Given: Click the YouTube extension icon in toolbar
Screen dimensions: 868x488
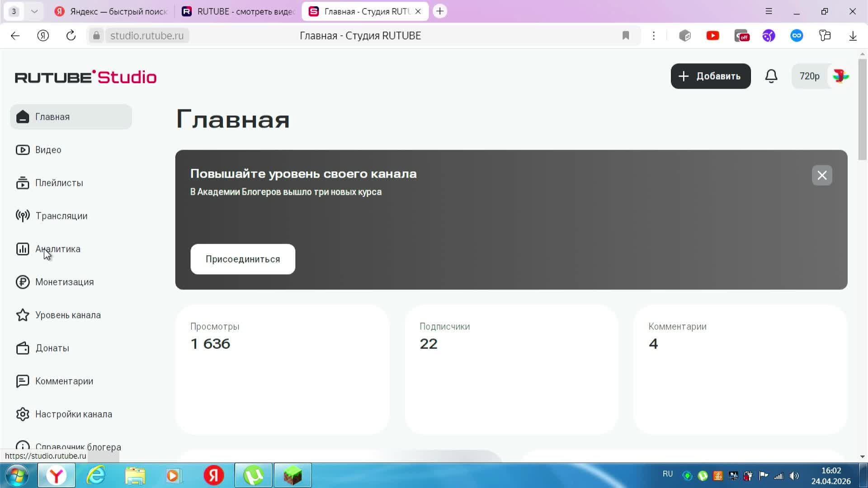Looking at the screenshot, I should coord(712,35).
